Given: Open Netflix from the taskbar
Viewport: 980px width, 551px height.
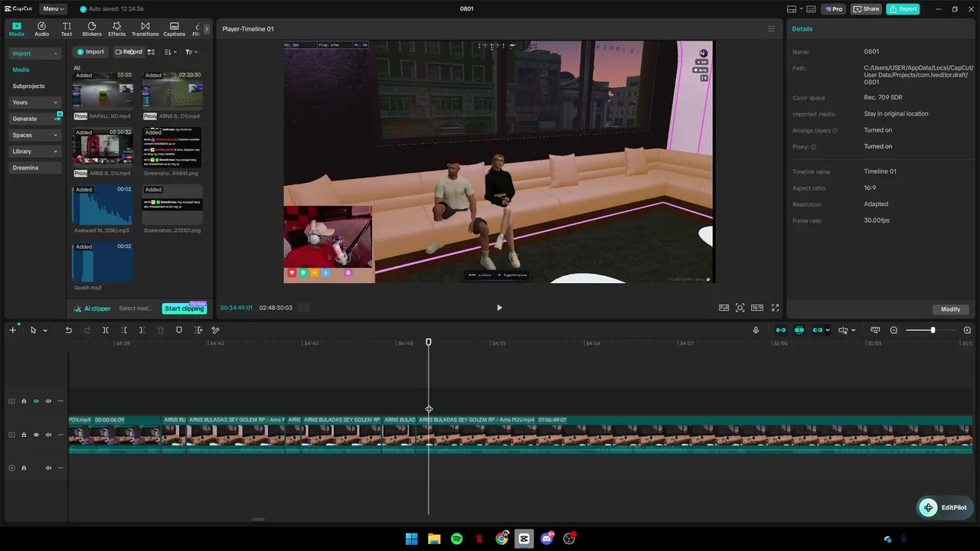Looking at the screenshot, I should 479,539.
